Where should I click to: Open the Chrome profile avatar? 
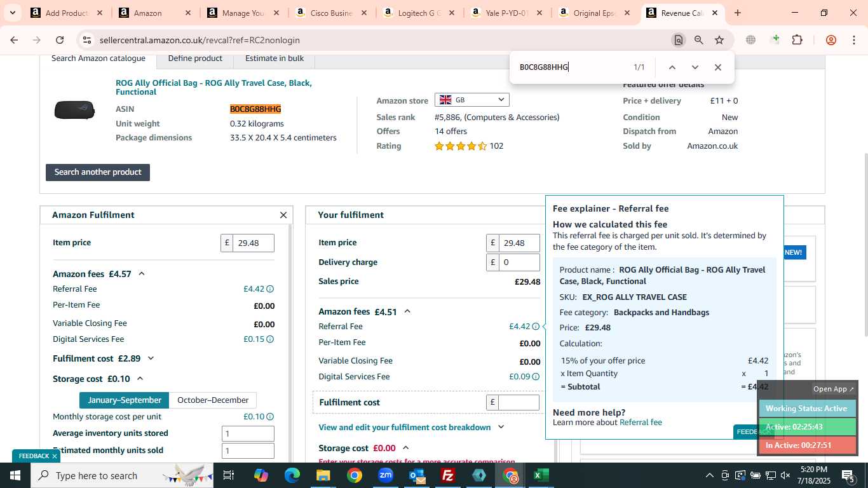click(831, 40)
